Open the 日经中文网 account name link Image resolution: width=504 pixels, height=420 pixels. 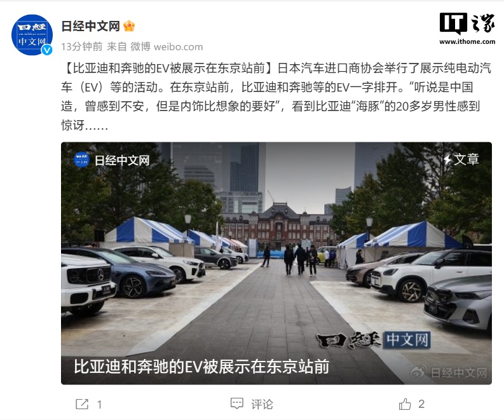pos(91,26)
